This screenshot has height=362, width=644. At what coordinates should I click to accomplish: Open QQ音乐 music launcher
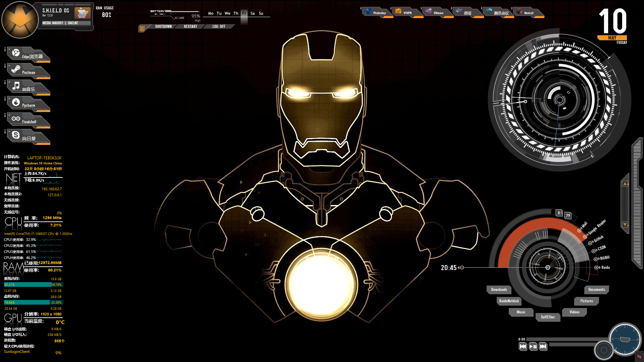(29, 87)
